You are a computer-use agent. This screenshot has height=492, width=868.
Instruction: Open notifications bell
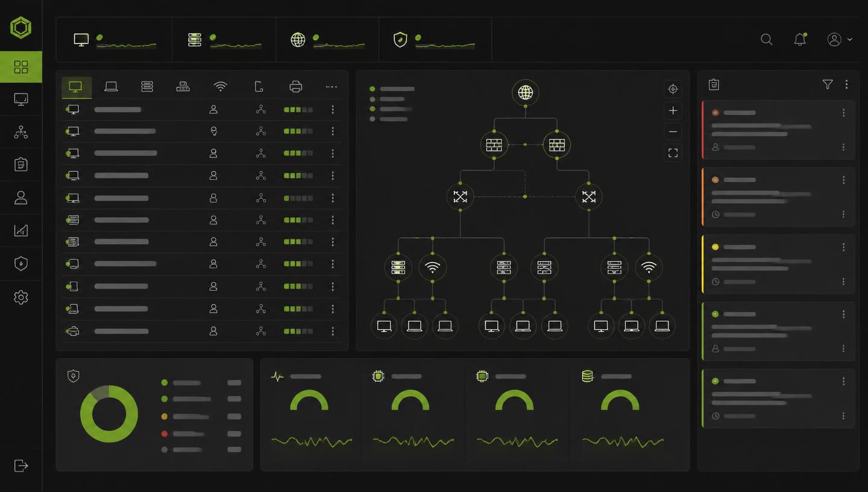800,40
